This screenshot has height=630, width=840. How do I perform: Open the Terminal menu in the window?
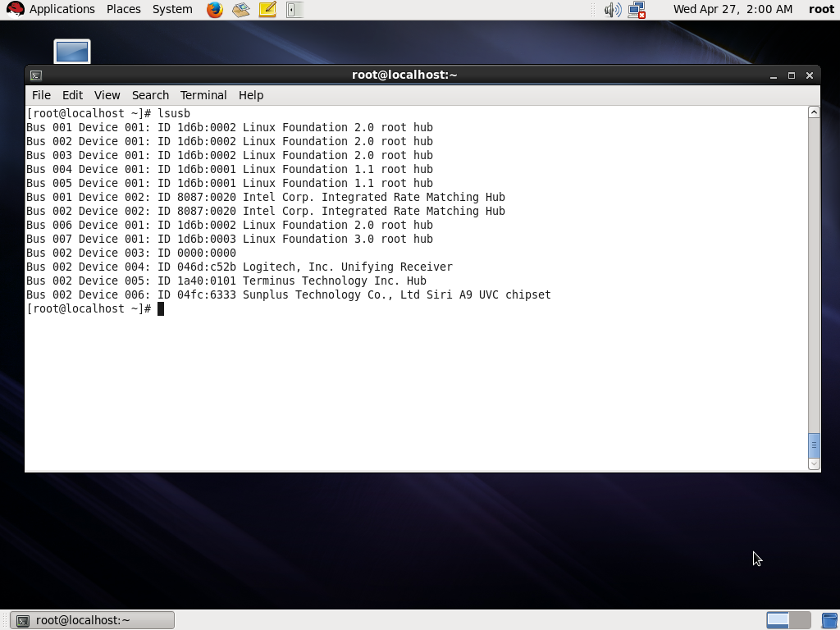tap(203, 95)
